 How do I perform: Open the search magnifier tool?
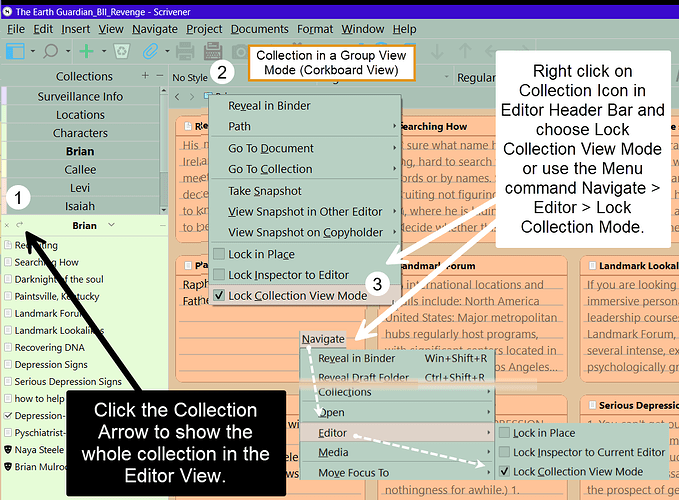point(51,52)
